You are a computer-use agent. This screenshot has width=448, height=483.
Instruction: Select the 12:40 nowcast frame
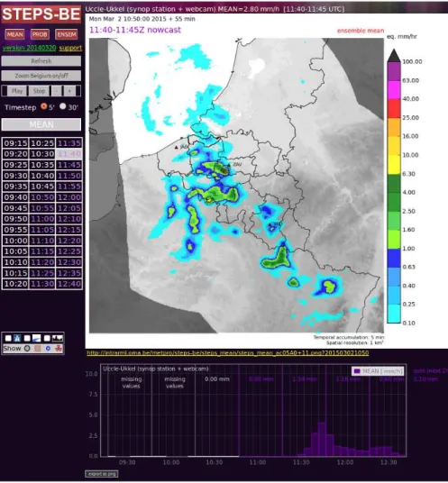tap(69, 284)
